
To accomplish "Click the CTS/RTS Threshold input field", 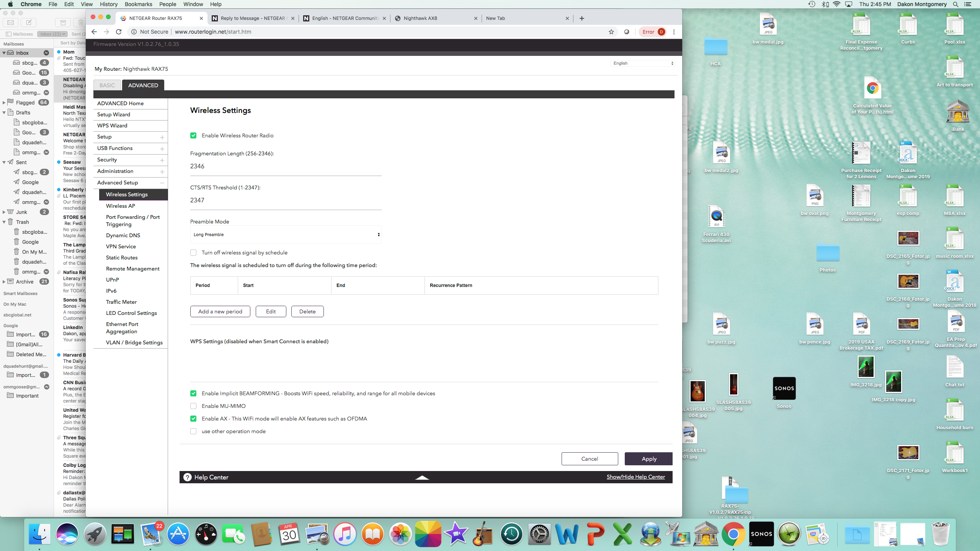I will pyautogui.click(x=286, y=201).
